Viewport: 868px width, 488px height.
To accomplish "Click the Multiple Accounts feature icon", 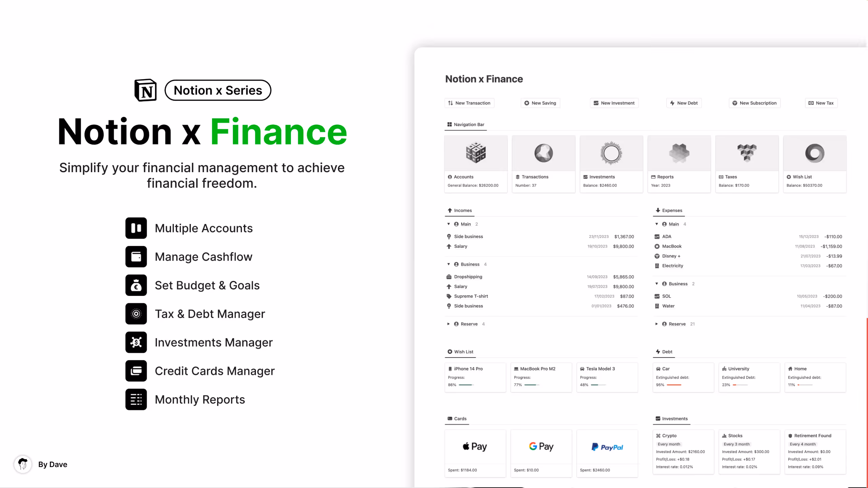I will click(136, 228).
